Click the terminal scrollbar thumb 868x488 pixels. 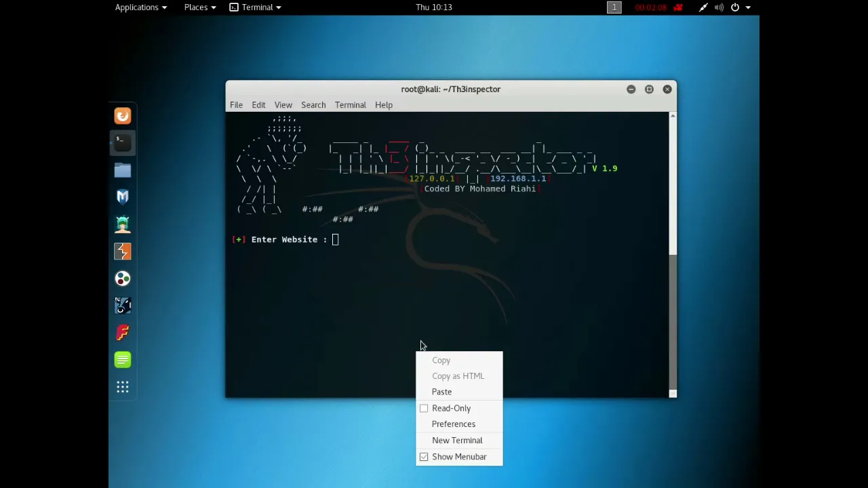(x=673, y=322)
